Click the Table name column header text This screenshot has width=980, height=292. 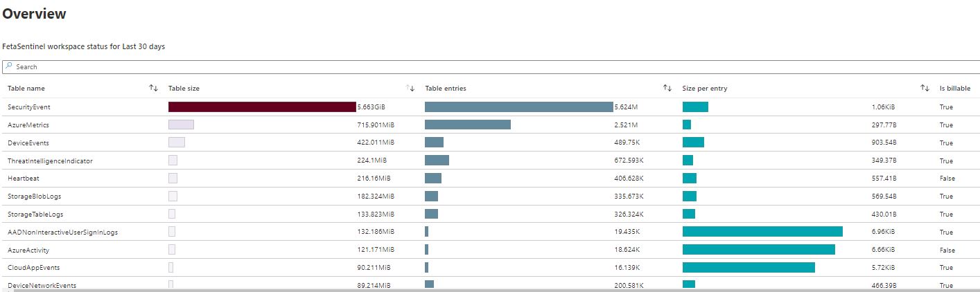tap(26, 89)
